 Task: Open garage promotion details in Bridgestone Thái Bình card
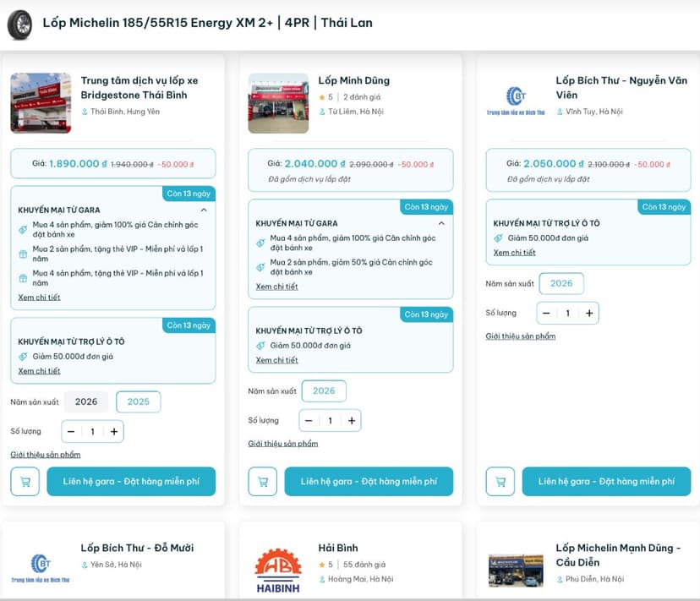pyautogui.click(x=39, y=298)
